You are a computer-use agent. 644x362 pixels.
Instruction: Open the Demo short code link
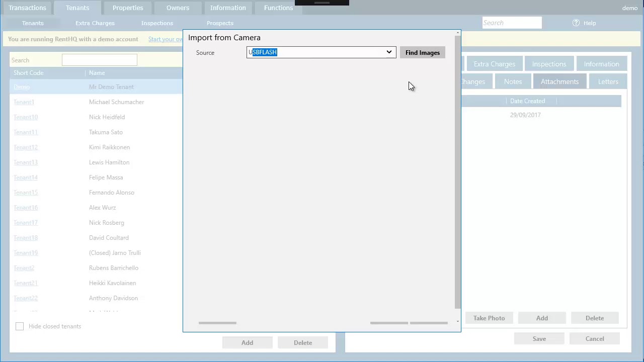pyautogui.click(x=22, y=87)
